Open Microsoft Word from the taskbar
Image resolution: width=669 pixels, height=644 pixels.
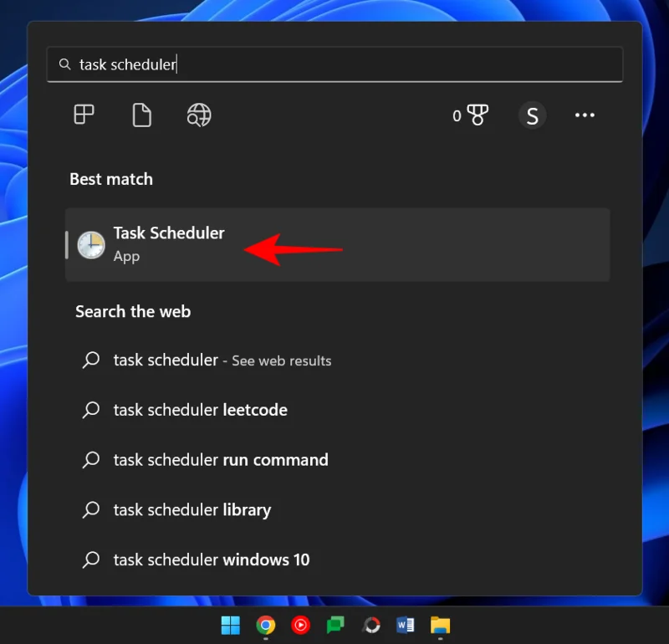click(406, 626)
